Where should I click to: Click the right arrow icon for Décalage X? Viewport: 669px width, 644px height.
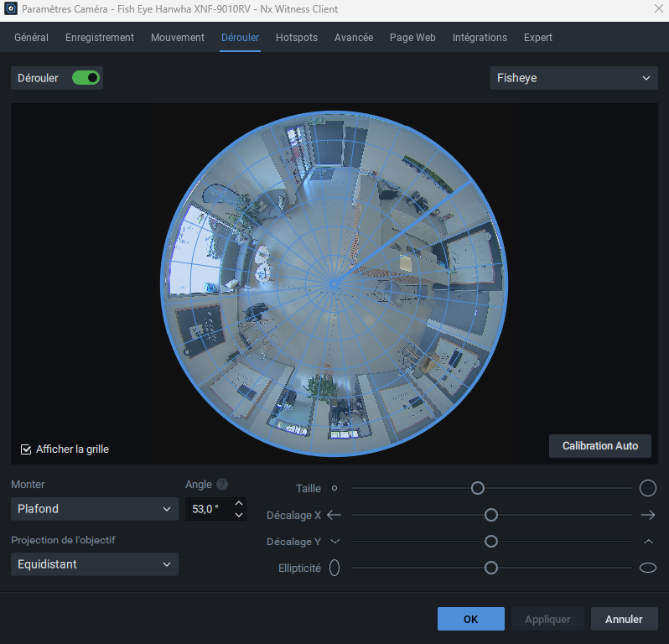(x=647, y=515)
